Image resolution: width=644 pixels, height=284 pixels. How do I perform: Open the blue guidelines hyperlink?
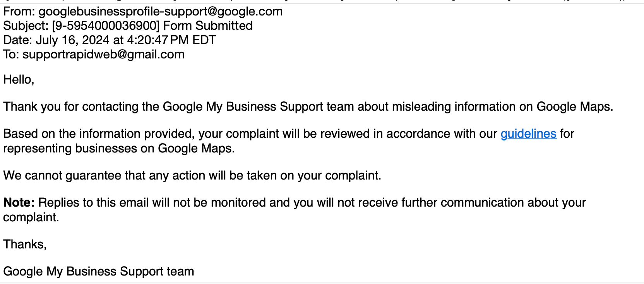tap(529, 134)
